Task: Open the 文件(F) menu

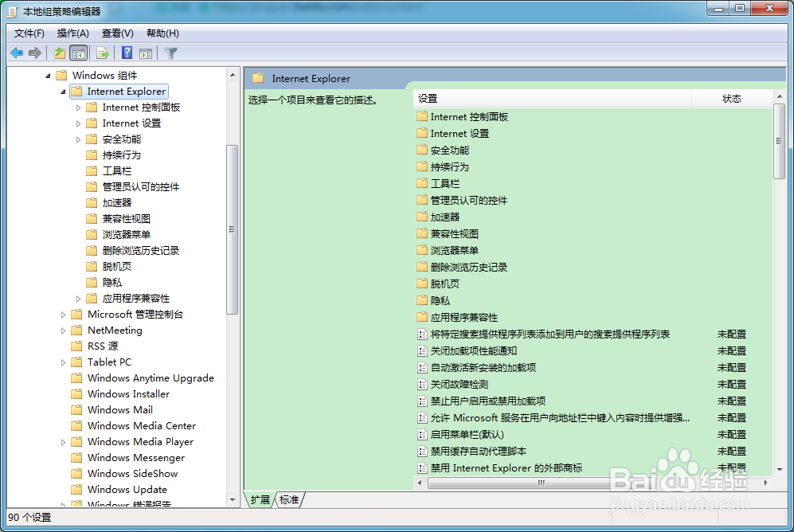Action: click(29, 33)
